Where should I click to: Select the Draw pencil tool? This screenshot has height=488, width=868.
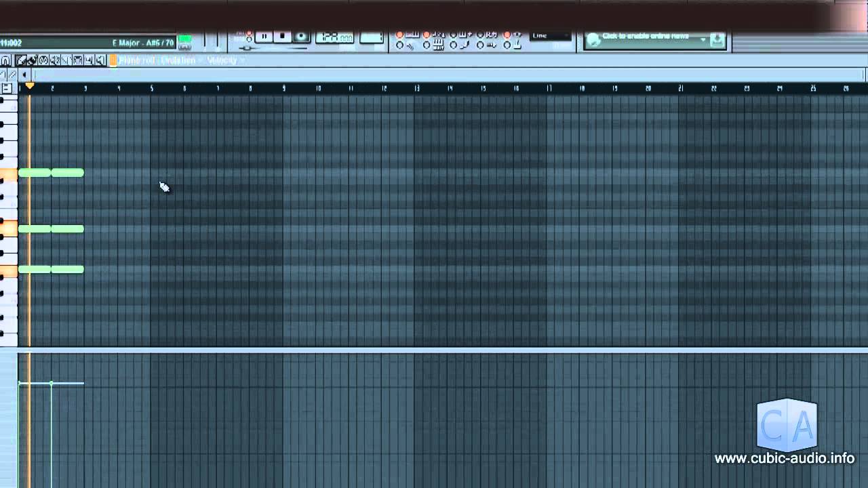tap(21, 60)
